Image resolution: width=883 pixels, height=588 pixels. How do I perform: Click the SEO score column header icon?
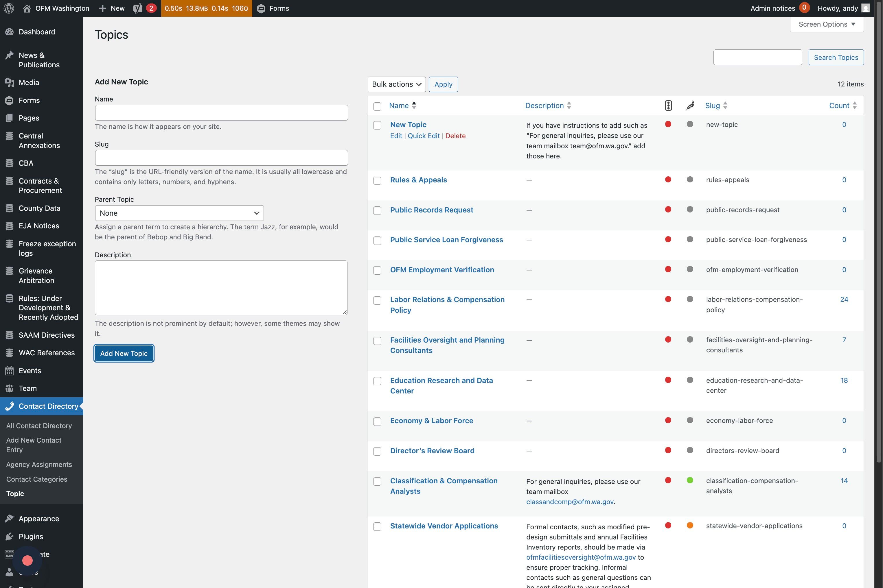[668, 106]
